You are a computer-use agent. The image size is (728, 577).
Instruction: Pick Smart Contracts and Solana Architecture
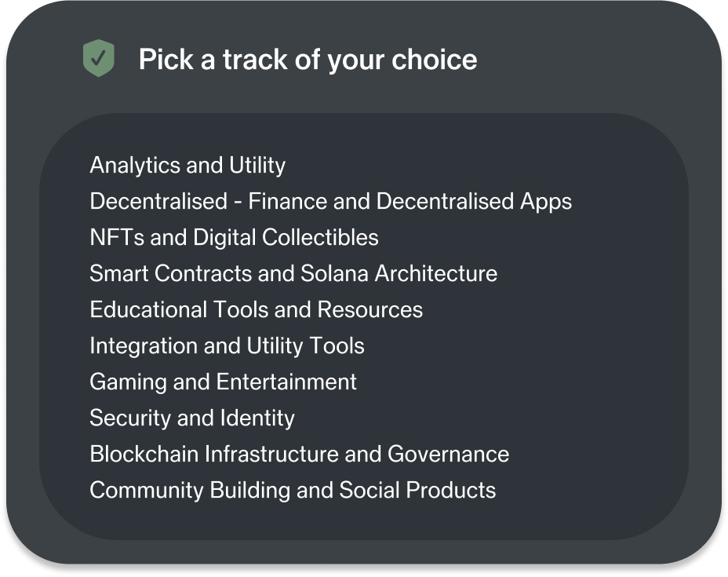293,273
